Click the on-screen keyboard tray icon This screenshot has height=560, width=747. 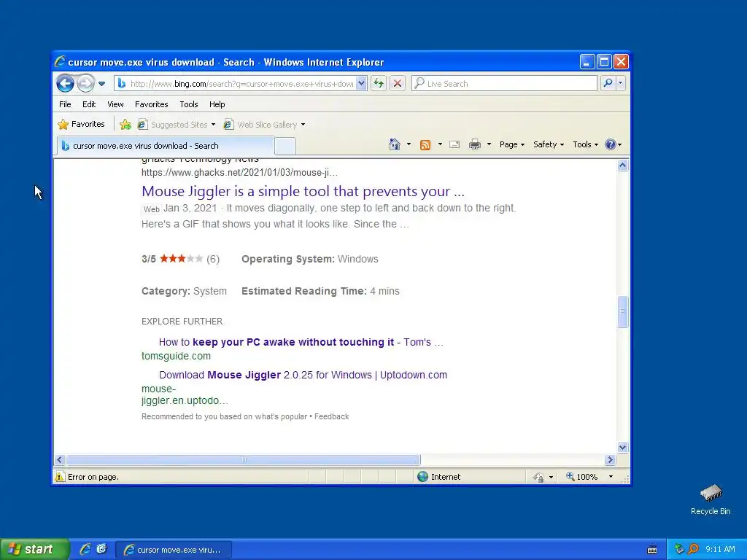pos(652,550)
